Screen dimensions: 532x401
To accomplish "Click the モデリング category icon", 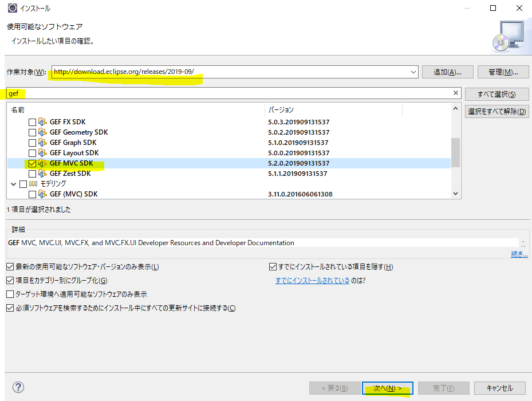I will click(33, 184).
